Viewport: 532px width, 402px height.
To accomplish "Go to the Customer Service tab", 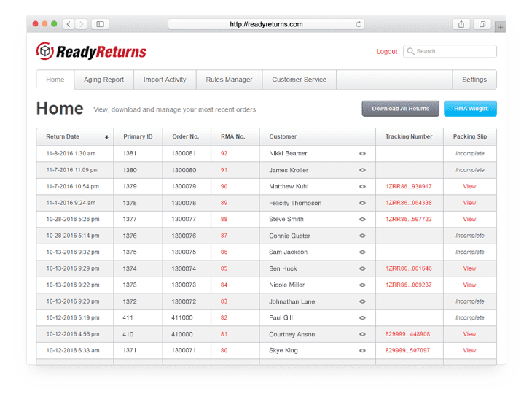I will (300, 80).
